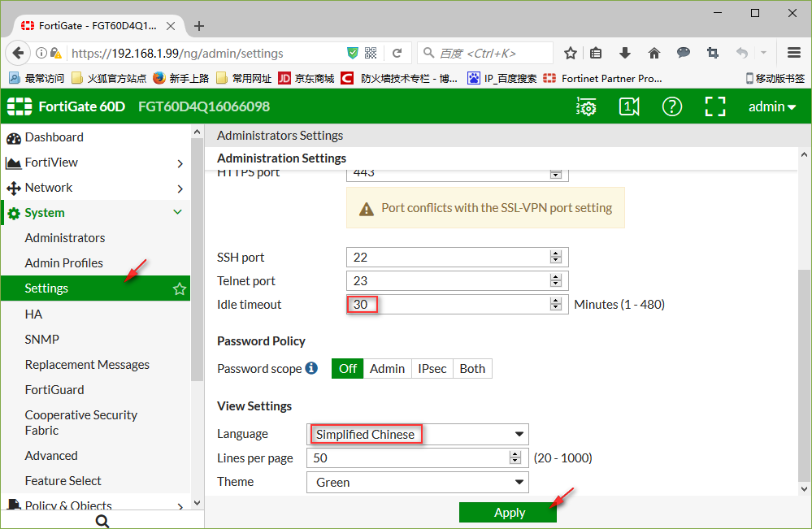Screen dimensions: 812x529
Task: Click the green shield icon in address bar
Action: pyautogui.click(x=353, y=53)
